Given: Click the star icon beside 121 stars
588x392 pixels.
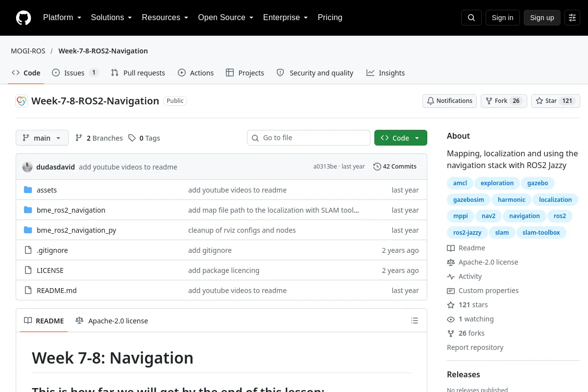Looking at the screenshot, I should [451, 305].
